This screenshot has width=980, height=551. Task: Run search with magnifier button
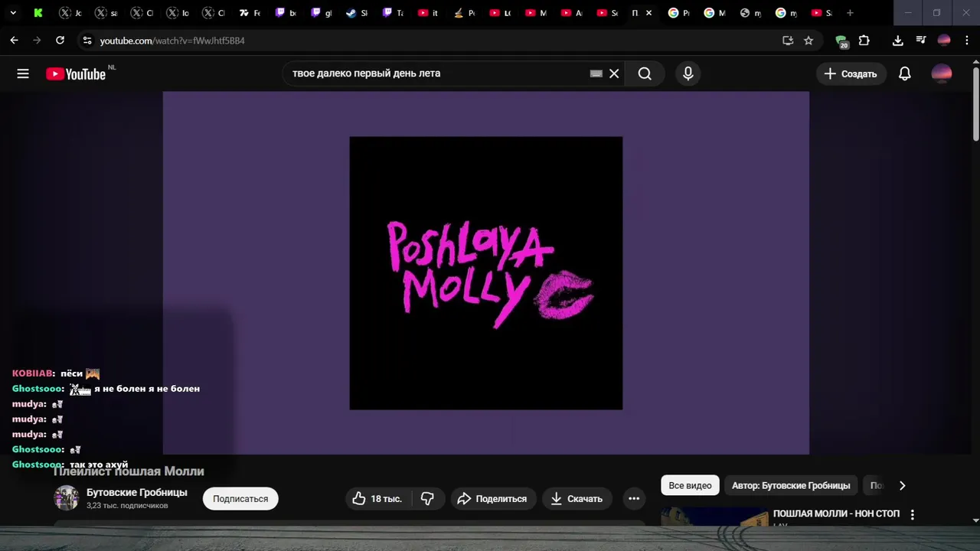pyautogui.click(x=645, y=73)
